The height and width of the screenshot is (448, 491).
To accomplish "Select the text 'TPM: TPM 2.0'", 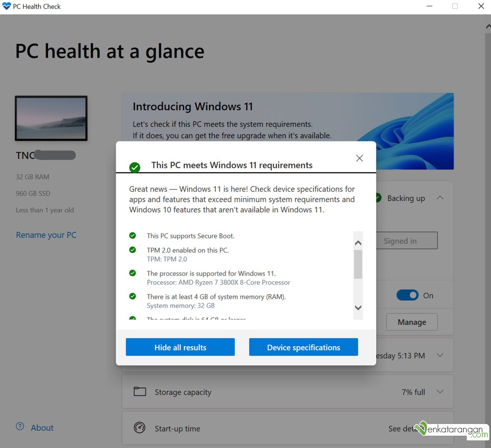I will (x=167, y=259).
